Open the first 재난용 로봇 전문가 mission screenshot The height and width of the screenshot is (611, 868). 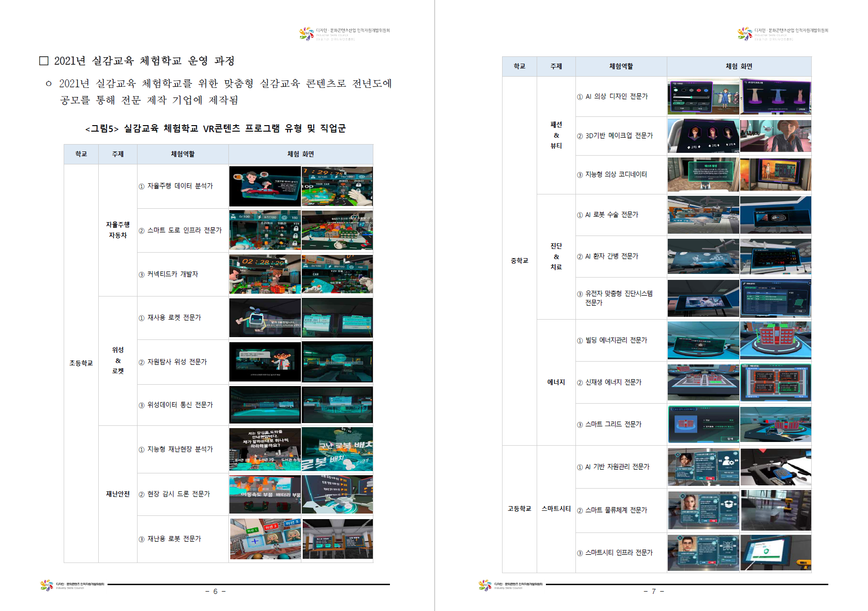tap(265, 539)
